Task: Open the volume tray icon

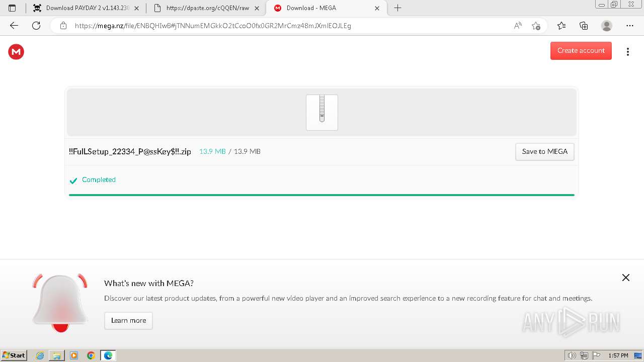Action: pyautogui.click(x=572, y=355)
